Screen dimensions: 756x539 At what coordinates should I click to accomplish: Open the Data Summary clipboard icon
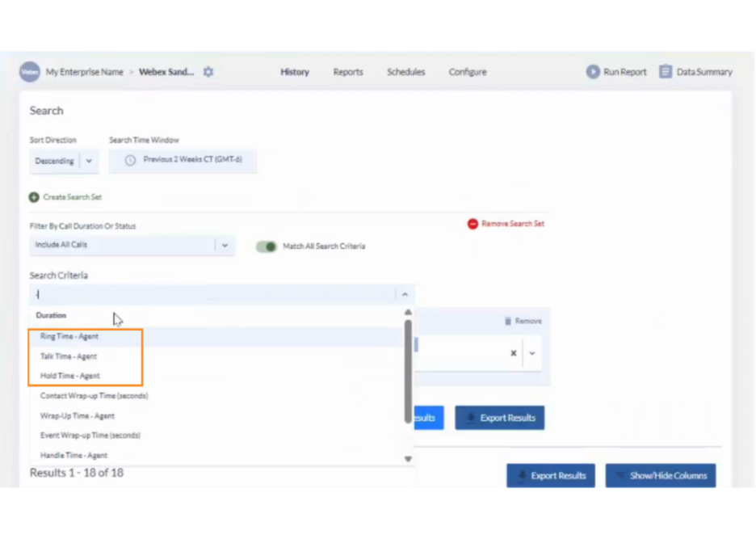666,72
